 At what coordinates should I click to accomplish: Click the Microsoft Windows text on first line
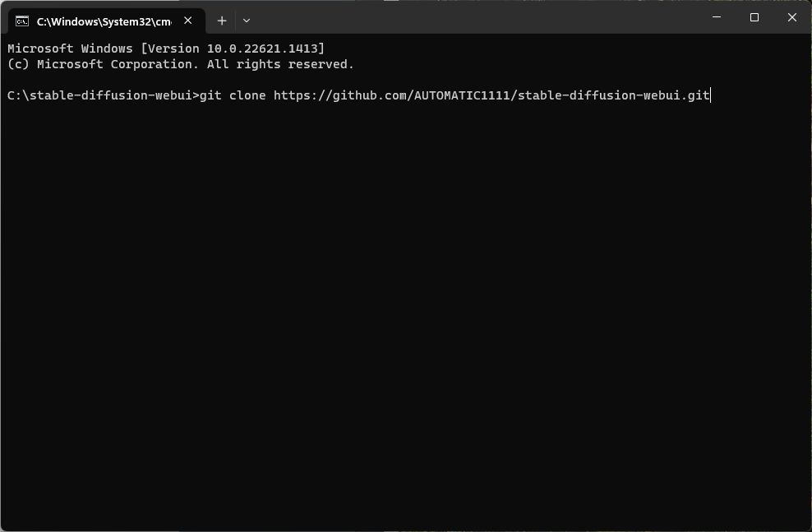click(70, 49)
